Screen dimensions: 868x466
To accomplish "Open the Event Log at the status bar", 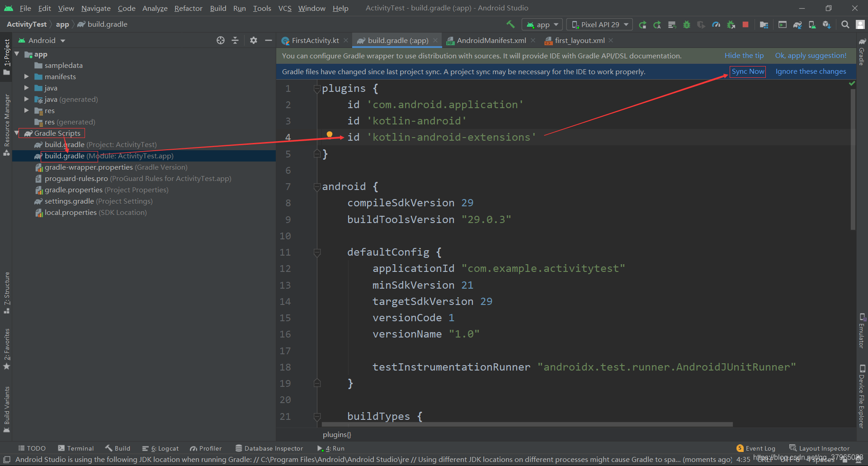I will click(760, 448).
